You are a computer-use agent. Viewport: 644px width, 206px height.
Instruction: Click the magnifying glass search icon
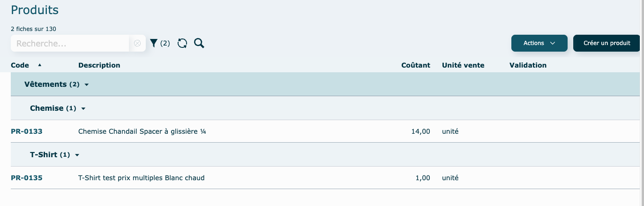[199, 43]
